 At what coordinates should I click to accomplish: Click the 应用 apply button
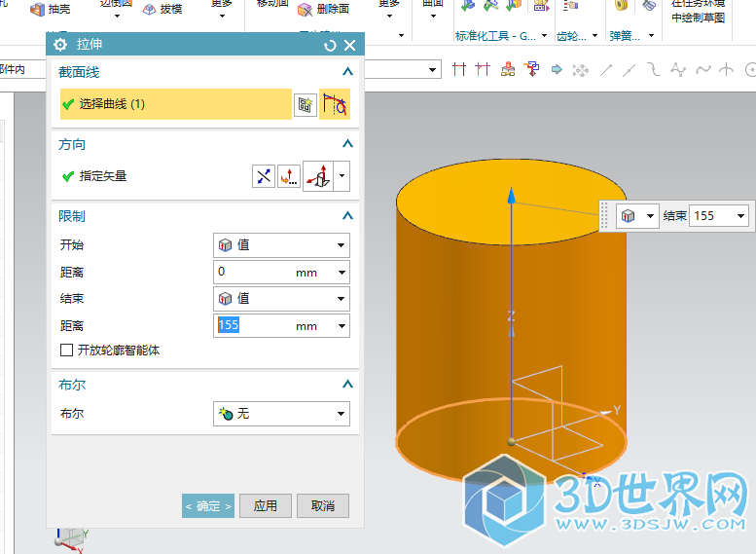(x=266, y=506)
